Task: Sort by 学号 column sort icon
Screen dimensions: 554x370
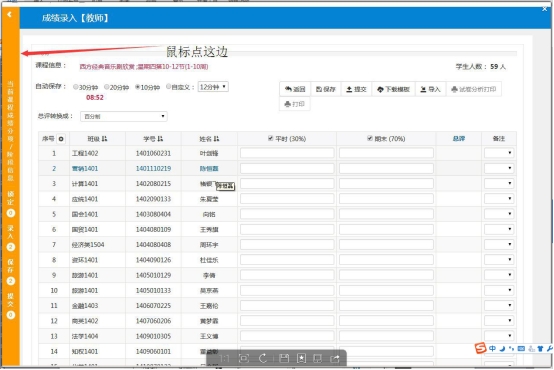Action: [x=160, y=139]
